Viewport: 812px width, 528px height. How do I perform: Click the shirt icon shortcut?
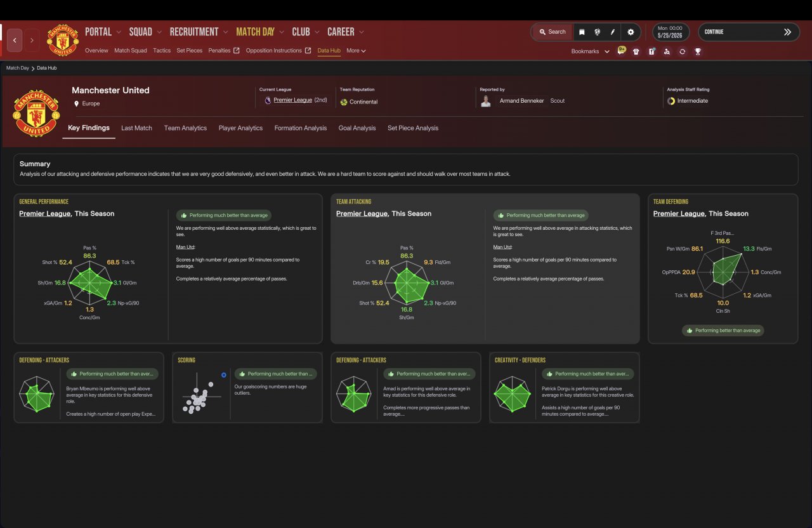coord(636,51)
